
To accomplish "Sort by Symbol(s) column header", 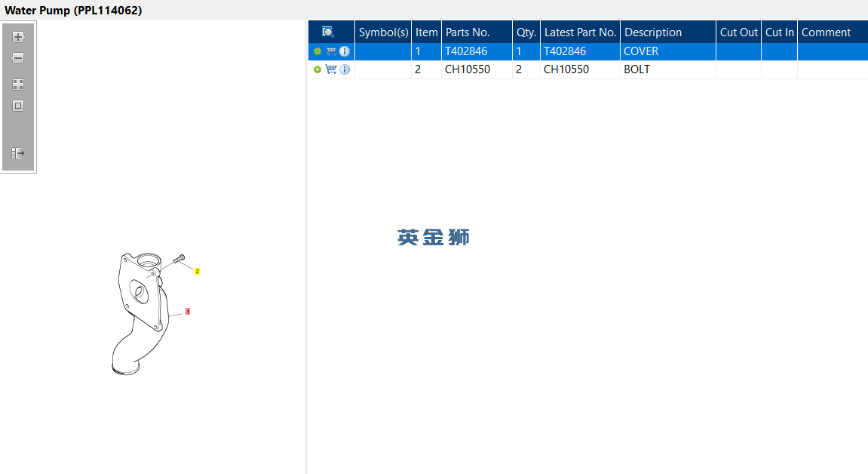I will [x=383, y=32].
